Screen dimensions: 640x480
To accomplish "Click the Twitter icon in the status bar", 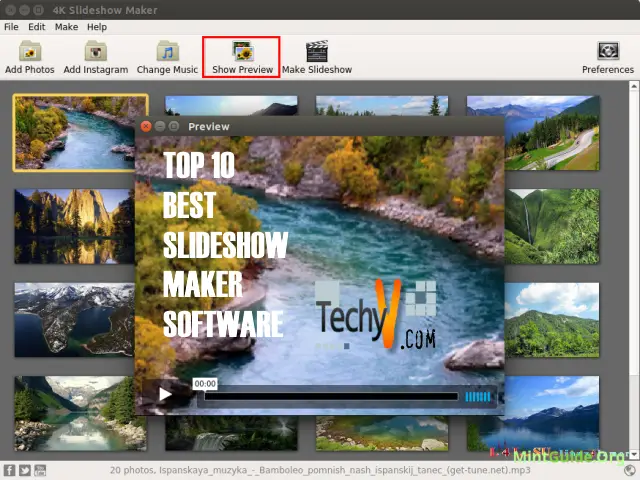I will [25, 470].
